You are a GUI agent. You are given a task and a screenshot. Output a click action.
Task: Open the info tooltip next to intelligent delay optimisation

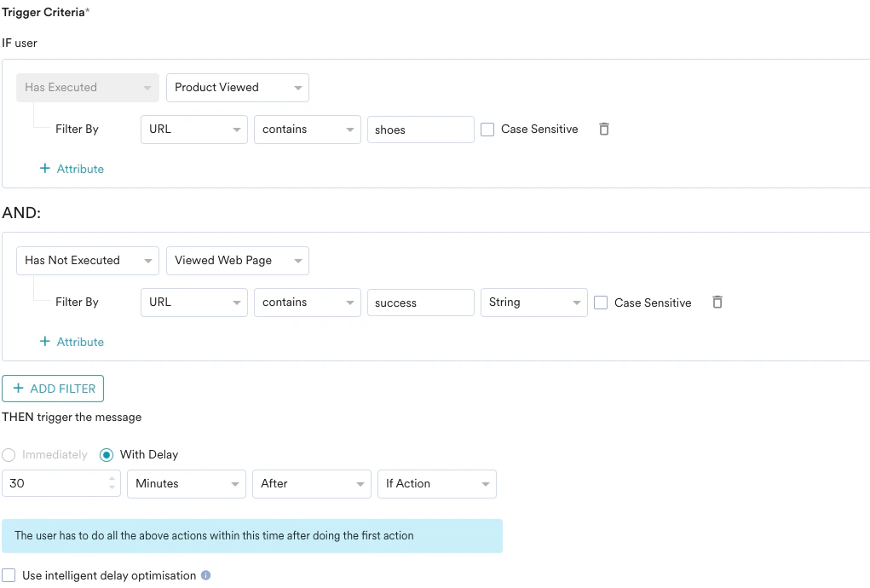[205, 575]
